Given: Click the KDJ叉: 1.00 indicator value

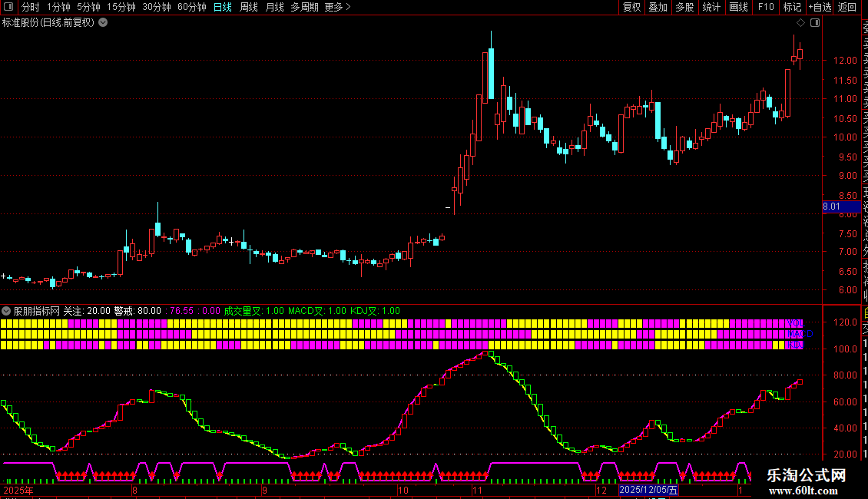Looking at the screenshot, I should pyautogui.click(x=376, y=311).
